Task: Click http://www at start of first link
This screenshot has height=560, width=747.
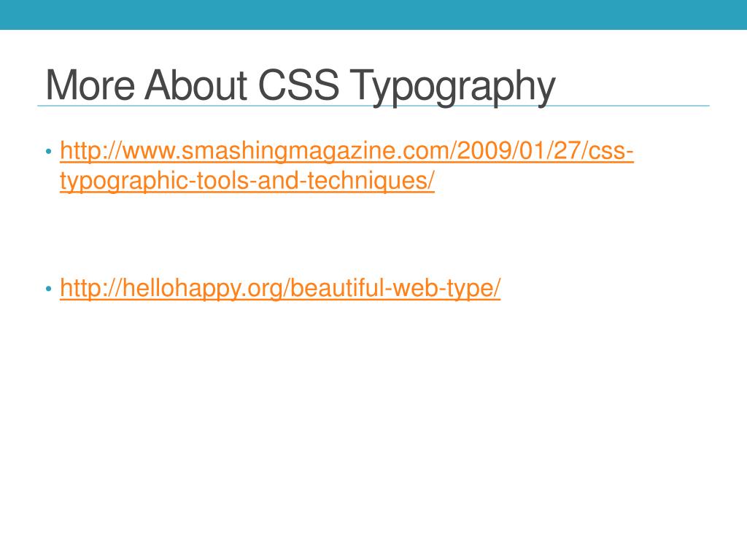Action: click(118, 151)
